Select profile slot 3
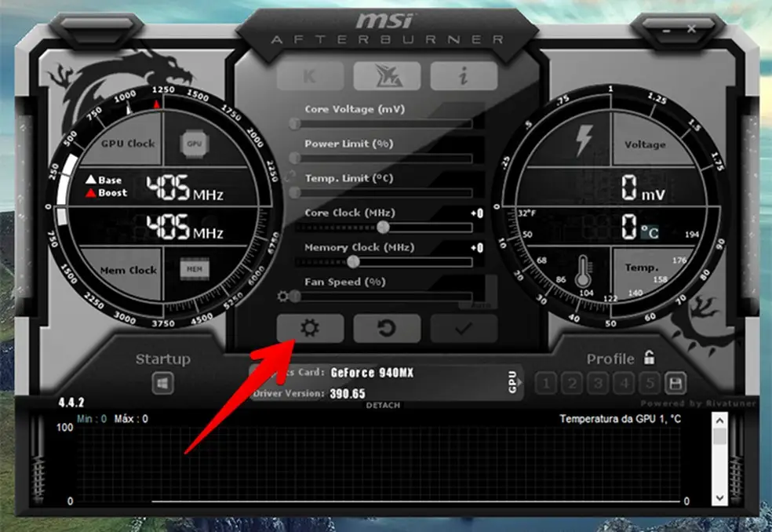The image size is (772, 532). pos(598,384)
